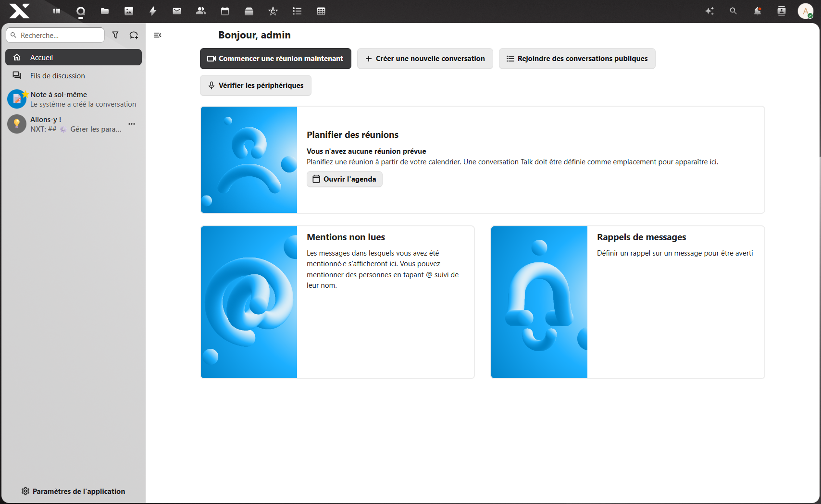Open the Tasks list icon
Image resolution: width=821 pixels, height=504 pixels.
point(297,11)
